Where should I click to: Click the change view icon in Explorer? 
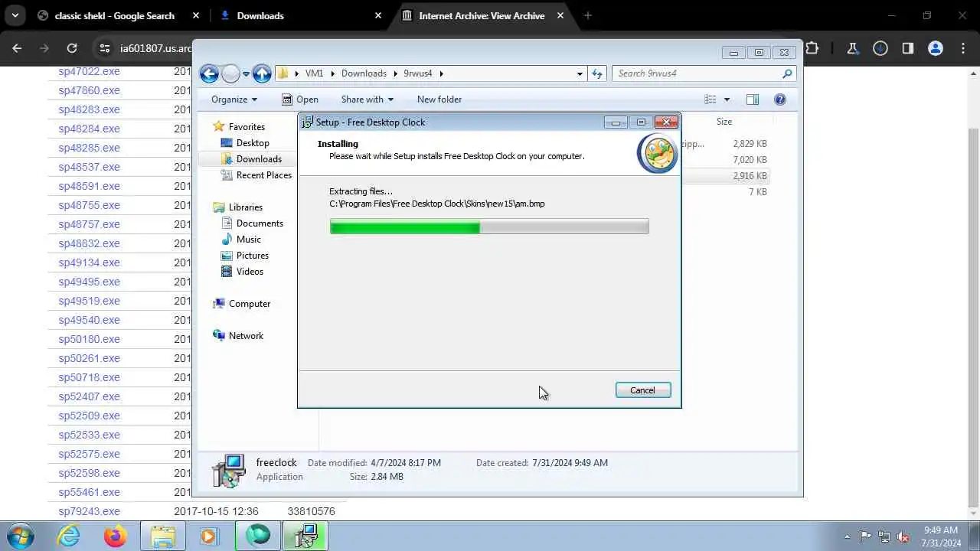point(710,99)
